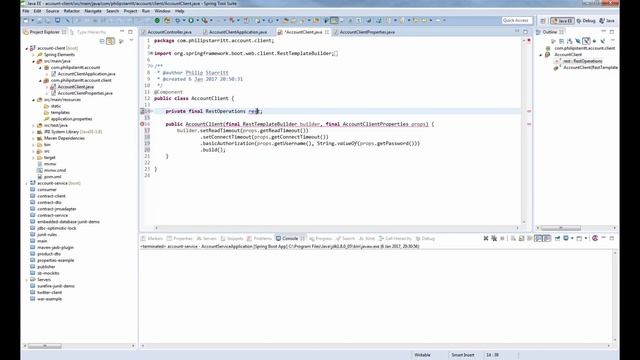Minimize the Project Explorer panel

(122, 31)
